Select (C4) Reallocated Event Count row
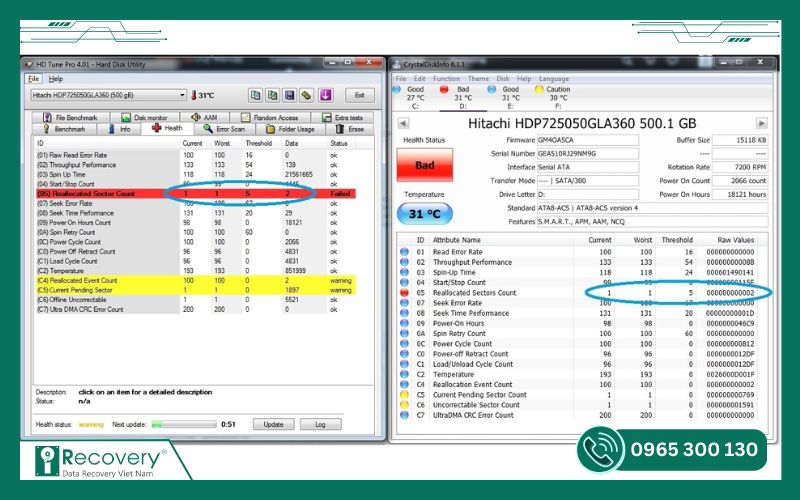 196,281
